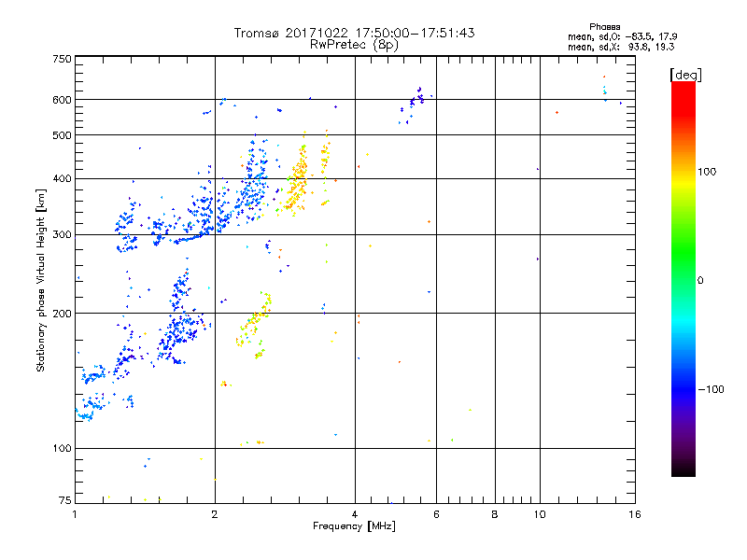Click the 'Frequency [MHz]' axis label
747x560 pixels.
tap(354, 526)
